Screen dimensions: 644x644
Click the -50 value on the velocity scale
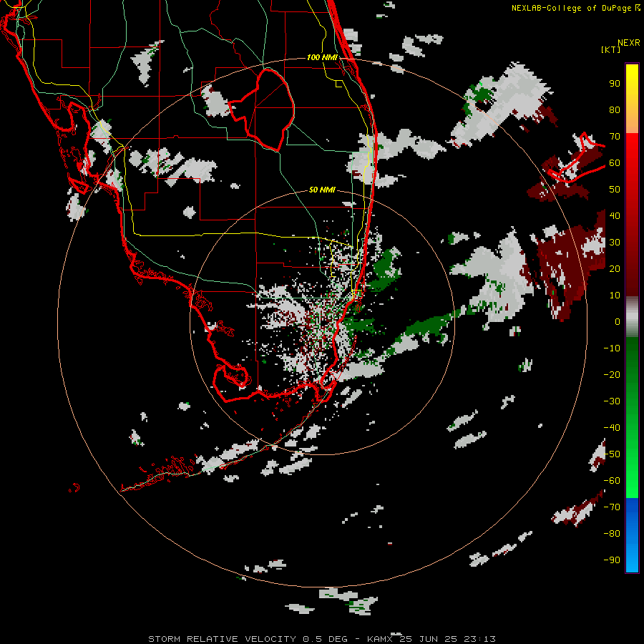(612, 454)
